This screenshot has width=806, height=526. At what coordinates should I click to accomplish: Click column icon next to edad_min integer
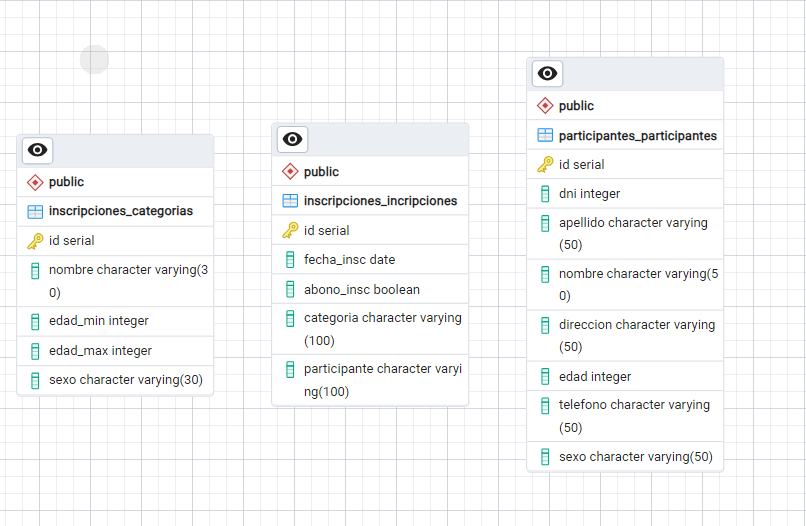(35, 321)
